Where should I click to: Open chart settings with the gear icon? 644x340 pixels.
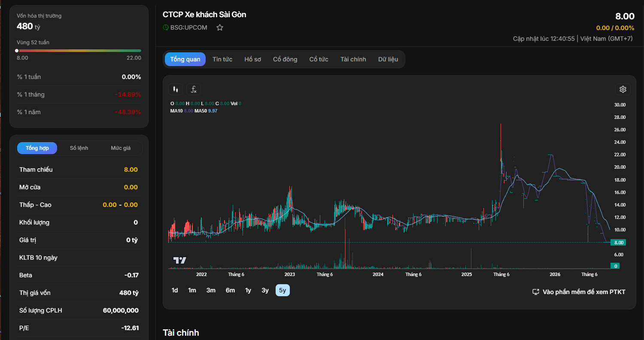[623, 89]
